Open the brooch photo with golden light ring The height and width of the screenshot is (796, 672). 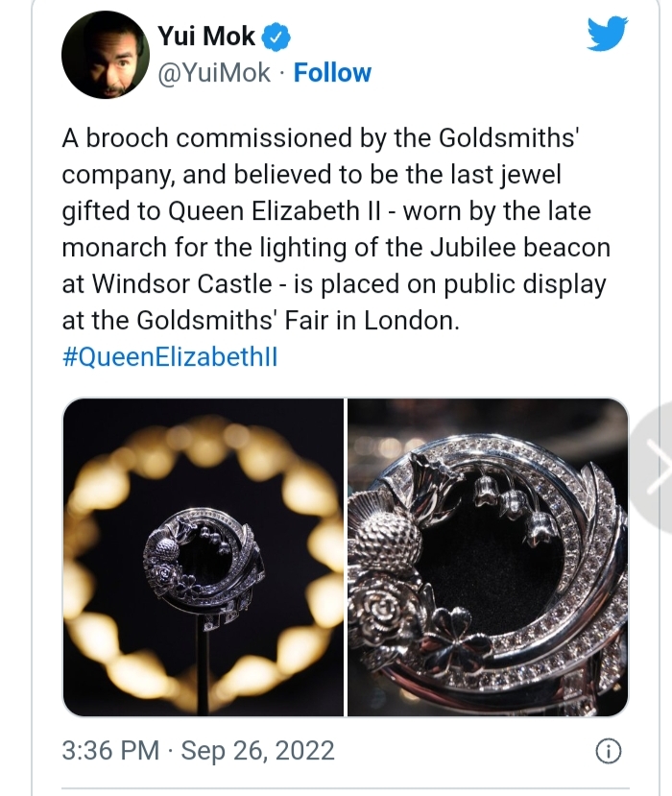pyautogui.click(x=204, y=557)
